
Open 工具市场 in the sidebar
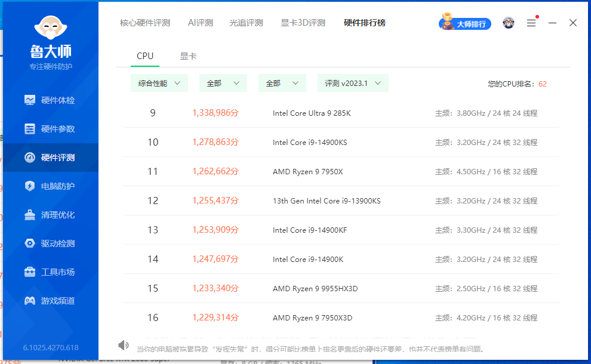tap(51, 272)
